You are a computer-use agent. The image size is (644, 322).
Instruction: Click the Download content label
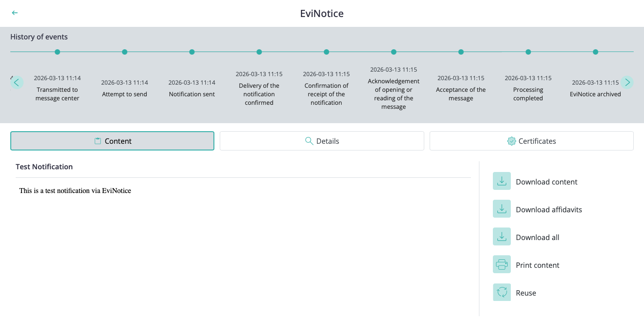tap(546, 182)
